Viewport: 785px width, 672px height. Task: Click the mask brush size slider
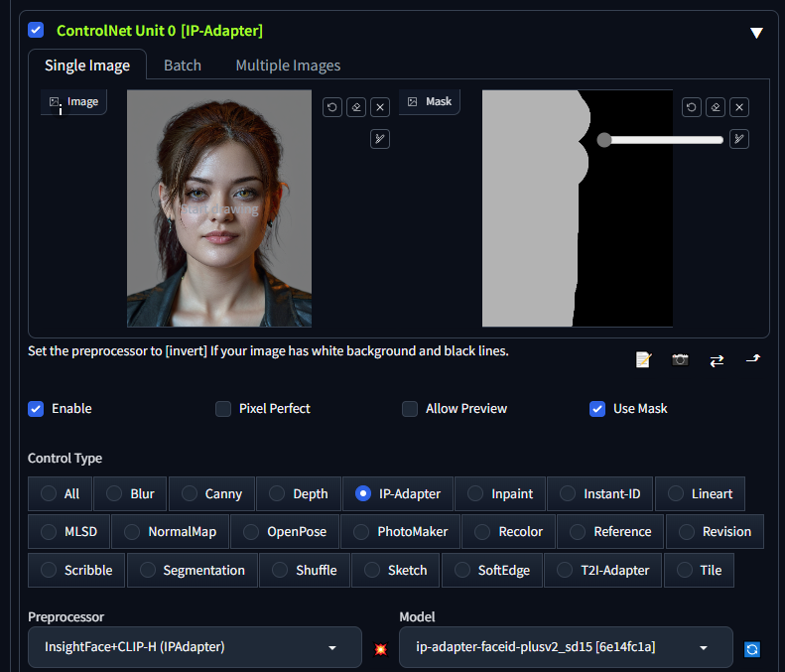(x=663, y=140)
